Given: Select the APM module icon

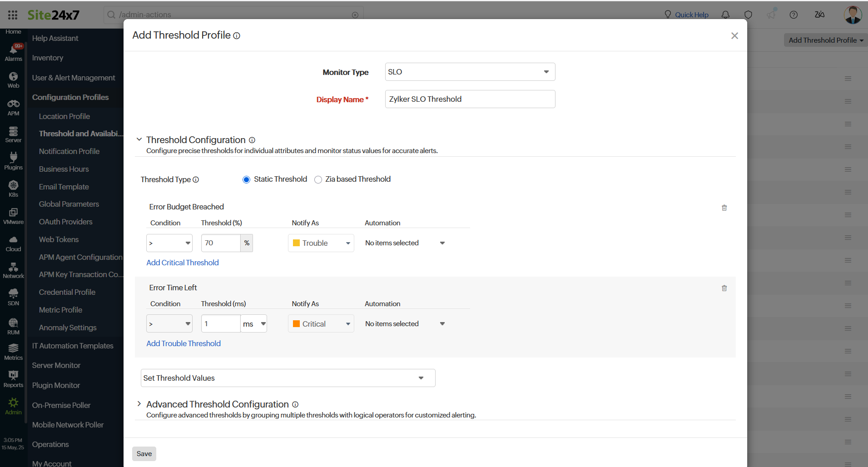Looking at the screenshot, I should point(13,106).
